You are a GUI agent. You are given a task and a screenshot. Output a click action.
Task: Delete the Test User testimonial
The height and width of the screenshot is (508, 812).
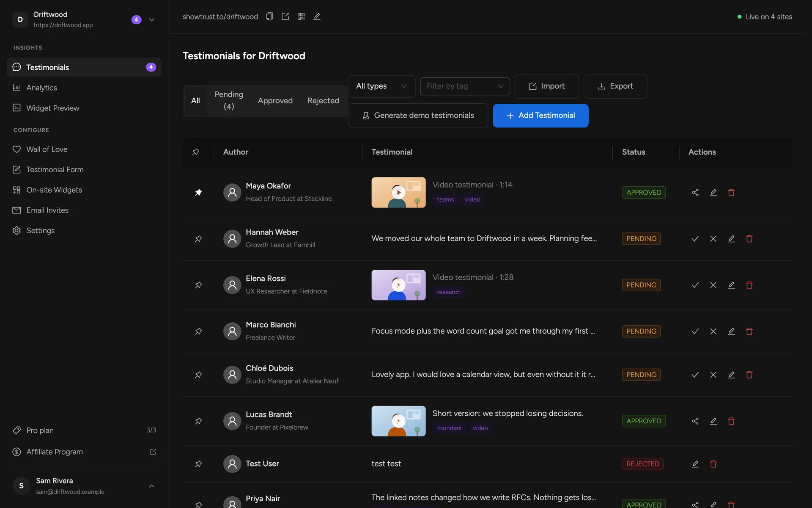coord(713,464)
